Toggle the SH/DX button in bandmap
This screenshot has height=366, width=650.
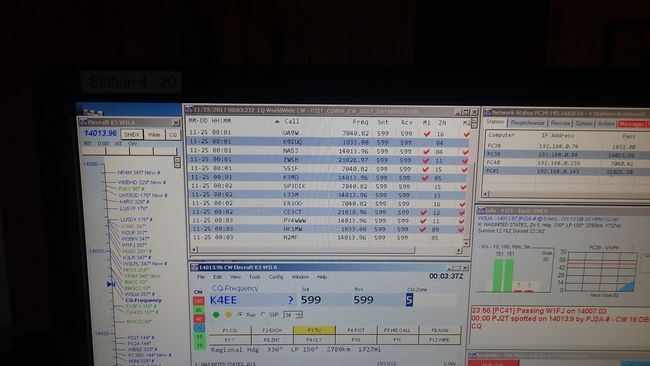coord(132,135)
